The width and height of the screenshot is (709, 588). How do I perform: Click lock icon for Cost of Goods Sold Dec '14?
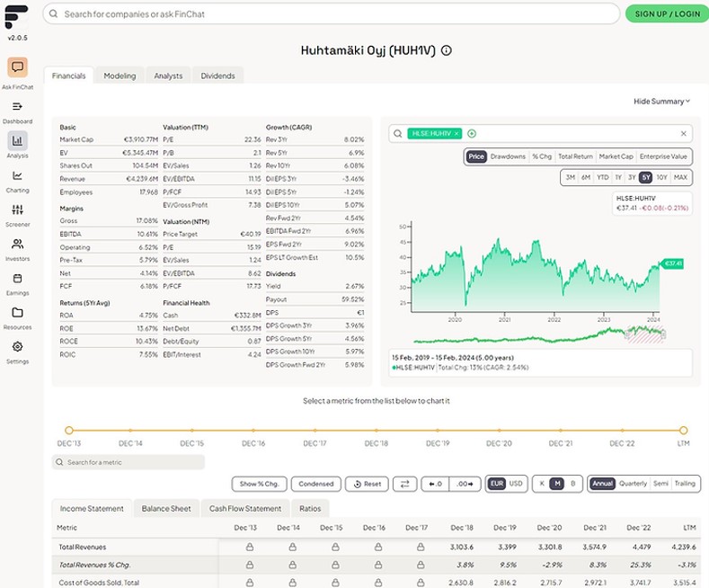[x=293, y=583]
